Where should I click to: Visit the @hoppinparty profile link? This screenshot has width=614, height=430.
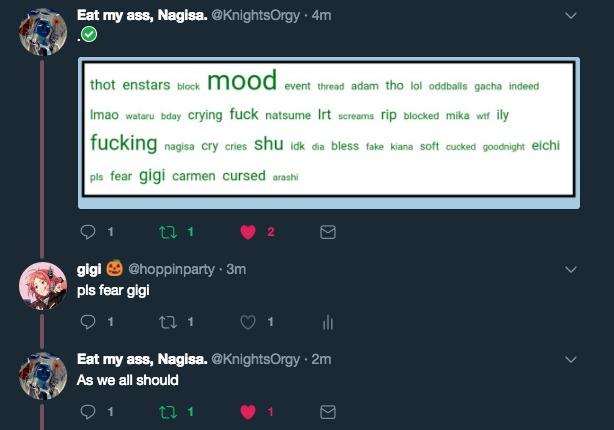(x=171, y=269)
